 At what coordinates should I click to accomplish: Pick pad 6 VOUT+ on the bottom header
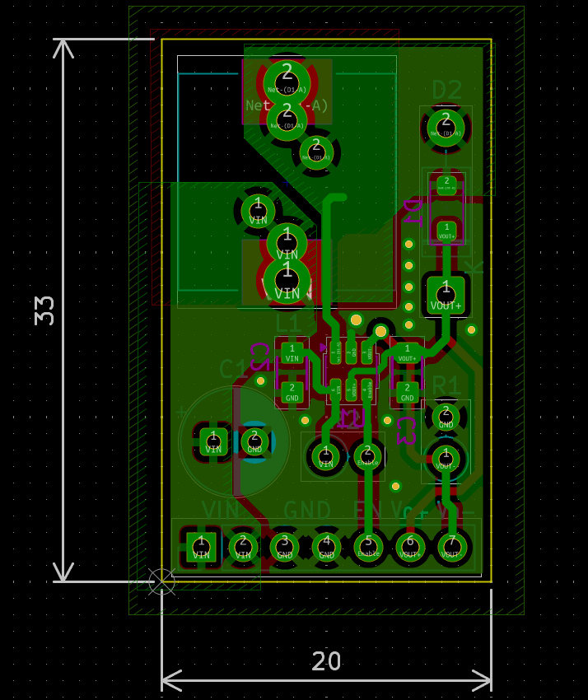pyautogui.click(x=410, y=546)
